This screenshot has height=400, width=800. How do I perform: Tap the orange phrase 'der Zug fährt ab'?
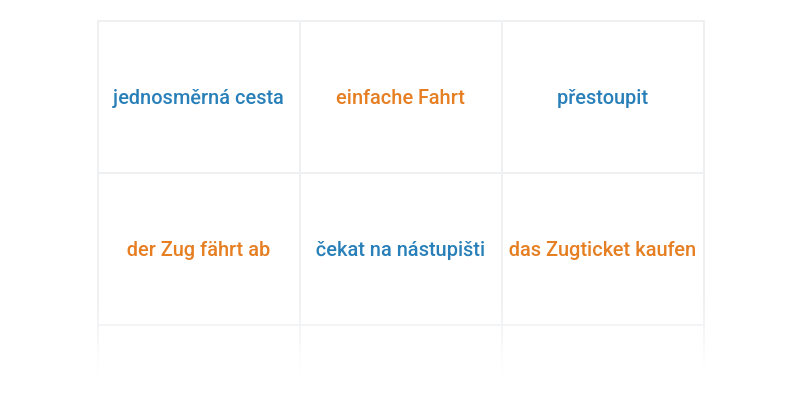pos(198,249)
